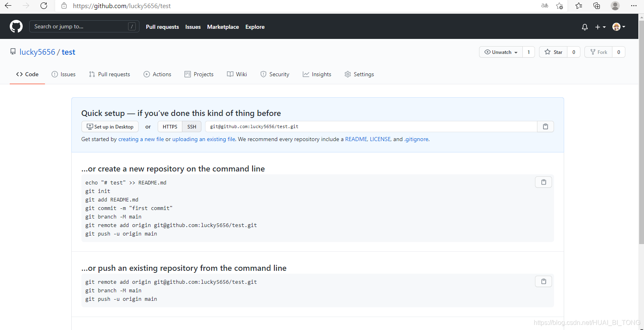Open the test repository name link
The height and width of the screenshot is (330, 644).
[x=68, y=52]
